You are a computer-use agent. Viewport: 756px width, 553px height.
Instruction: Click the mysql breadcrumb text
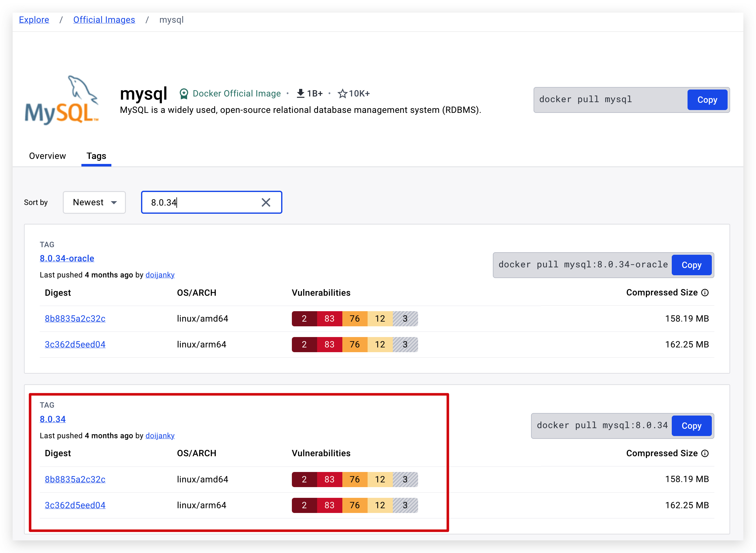click(171, 20)
